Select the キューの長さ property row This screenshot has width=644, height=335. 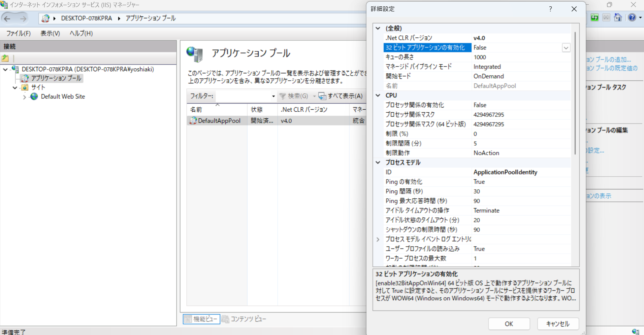(x=477, y=57)
